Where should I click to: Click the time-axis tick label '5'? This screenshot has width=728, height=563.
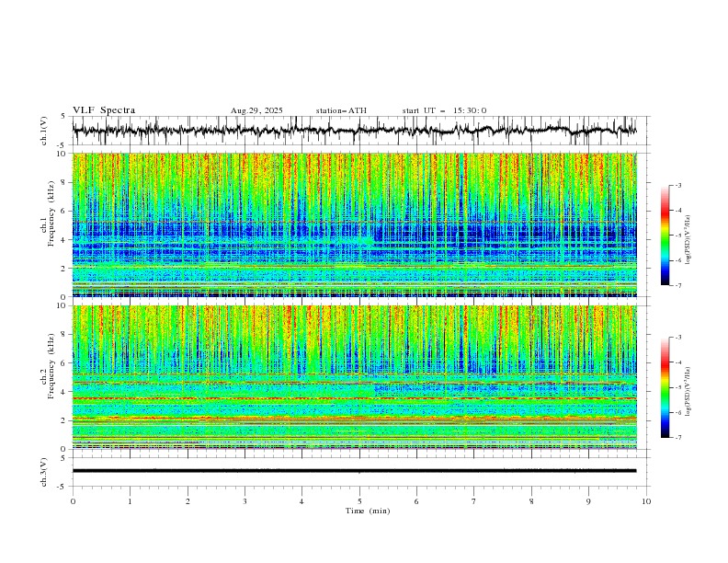pos(359,501)
